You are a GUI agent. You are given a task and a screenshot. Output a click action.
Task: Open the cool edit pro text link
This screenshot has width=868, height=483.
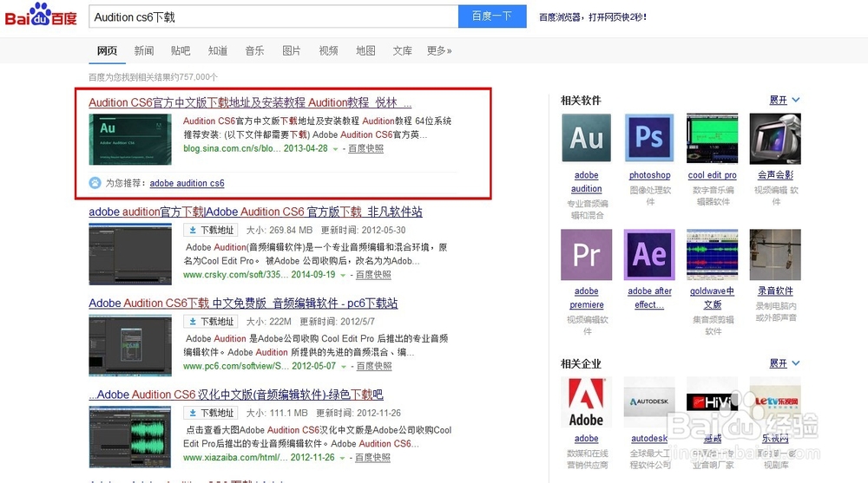[x=712, y=175]
